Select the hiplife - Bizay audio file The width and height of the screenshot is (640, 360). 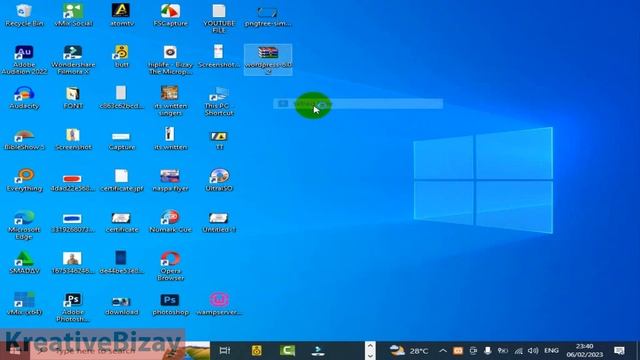pyautogui.click(x=170, y=60)
